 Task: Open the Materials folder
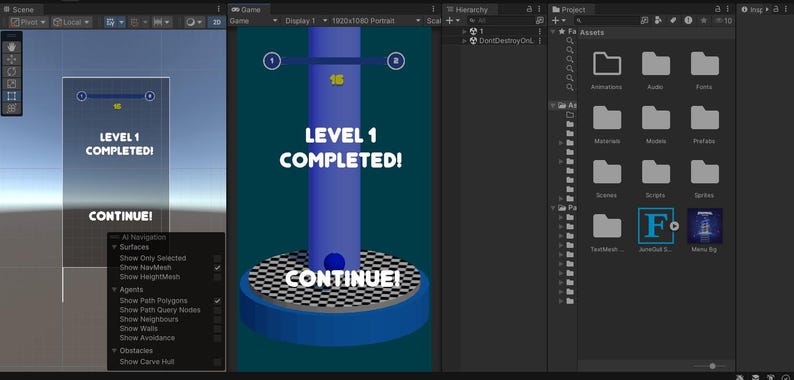click(607, 125)
